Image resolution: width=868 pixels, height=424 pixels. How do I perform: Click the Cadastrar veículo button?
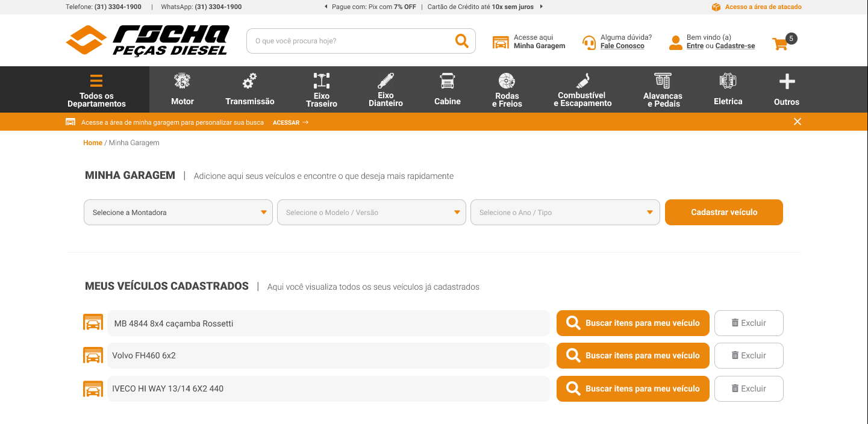[x=724, y=213]
